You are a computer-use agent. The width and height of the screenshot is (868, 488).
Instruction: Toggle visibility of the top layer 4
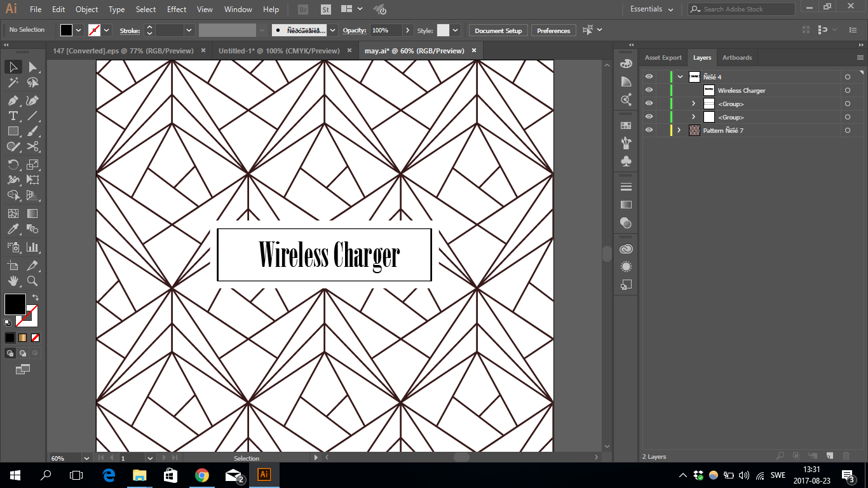649,77
